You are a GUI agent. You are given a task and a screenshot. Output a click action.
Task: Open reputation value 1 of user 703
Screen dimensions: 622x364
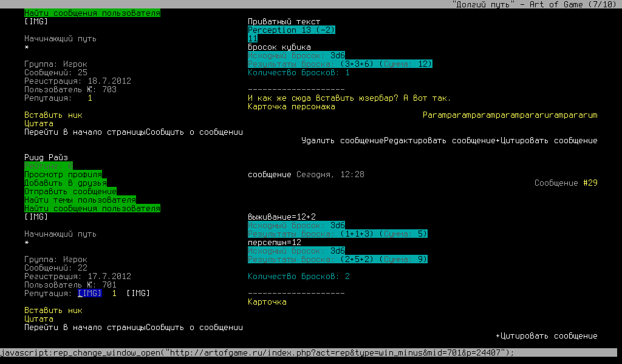pyautogui.click(x=90, y=98)
